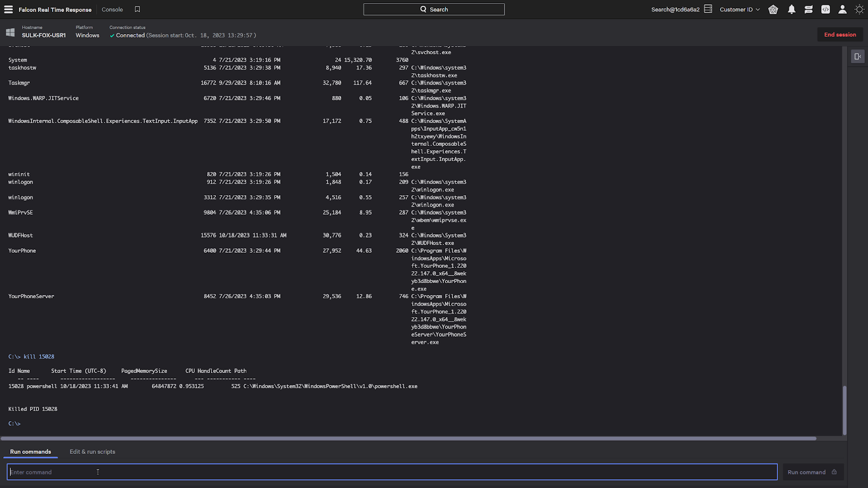Click the speech-bubble messages icon in header
The image size is (868, 488).
[x=808, y=9]
